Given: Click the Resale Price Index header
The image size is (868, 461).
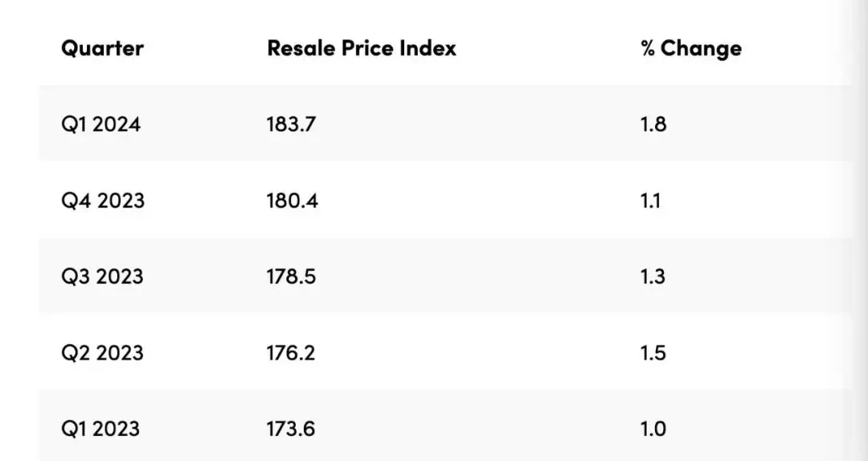Looking at the screenshot, I should [x=362, y=48].
